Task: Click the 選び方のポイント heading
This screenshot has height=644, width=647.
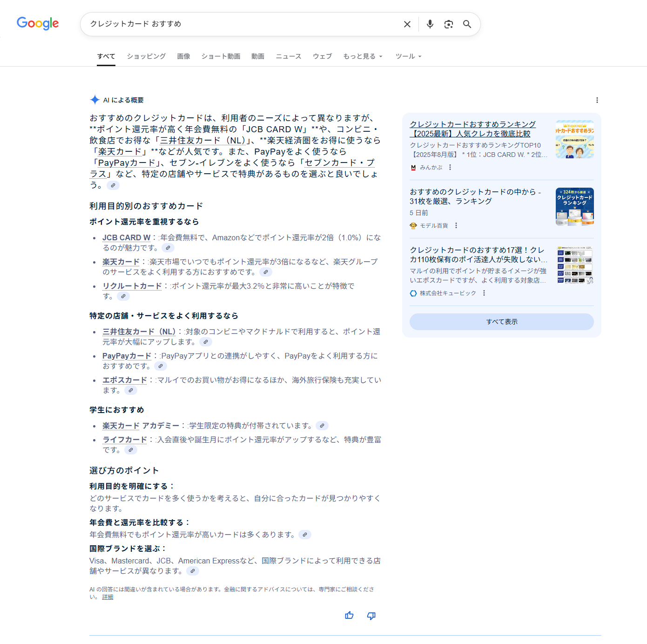Action: (x=124, y=470)
